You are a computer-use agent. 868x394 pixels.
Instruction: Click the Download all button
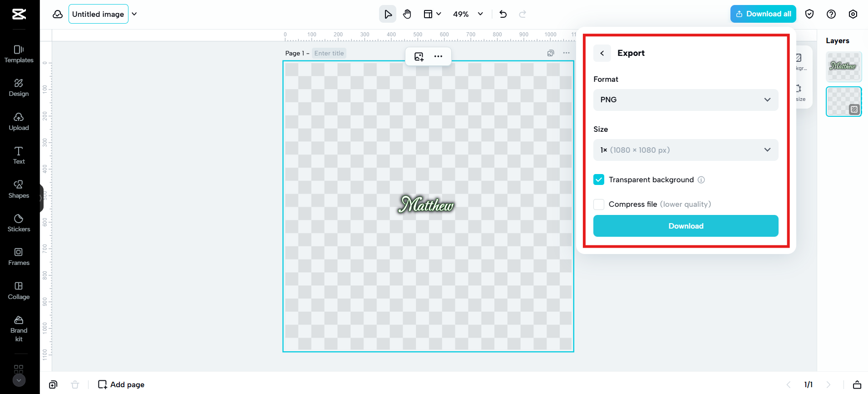pos(763,14)
